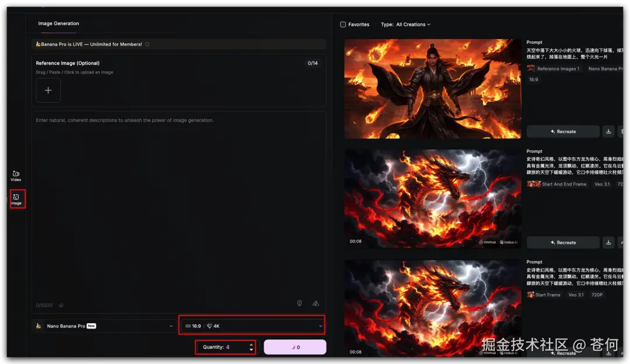Open the Nano Banana Pro model dropdown

(104, 326)
